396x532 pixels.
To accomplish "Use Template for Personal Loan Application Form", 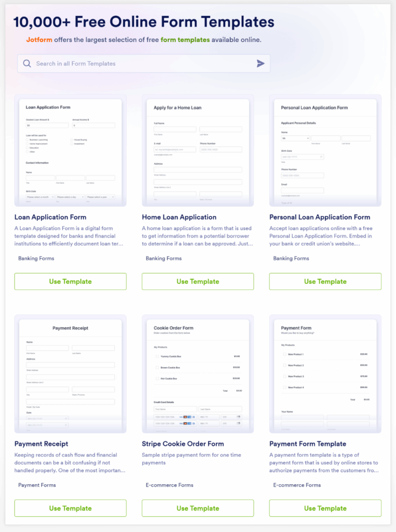I will (x=325, y=281).
